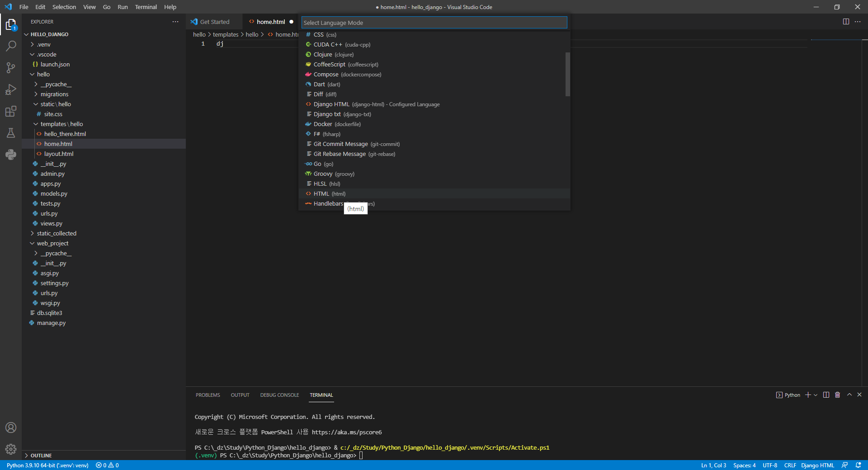The image size is (868, 470).
Task: Change UTF-8 file encoding
Action: pyautogui.click(x=770, y=465)
